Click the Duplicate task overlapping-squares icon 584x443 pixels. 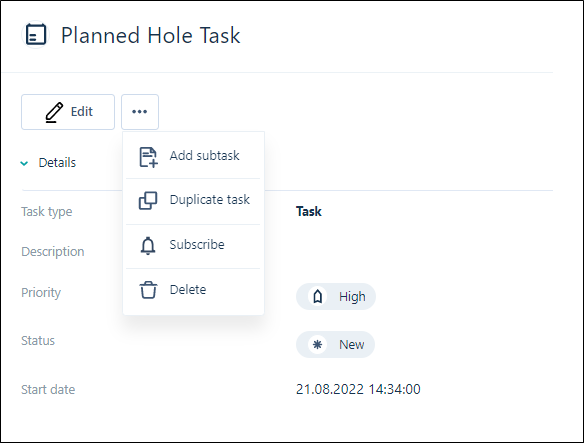[x=148, y=201]
